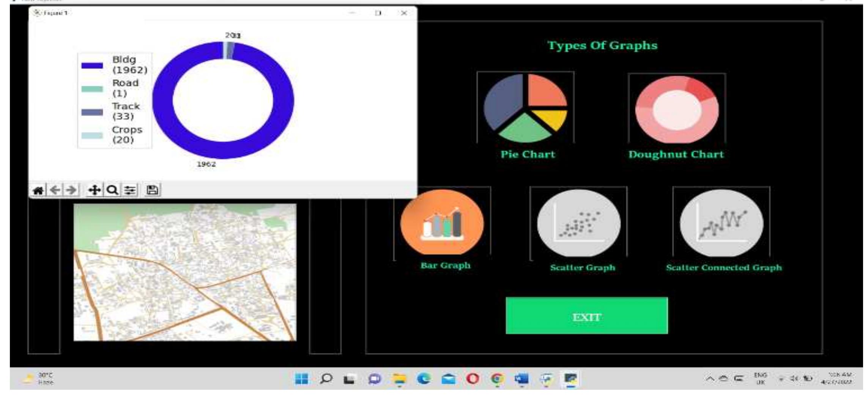Save the figure using floppy disk icon
Viewport: 868px width, 400px height.
coord(152,190)
